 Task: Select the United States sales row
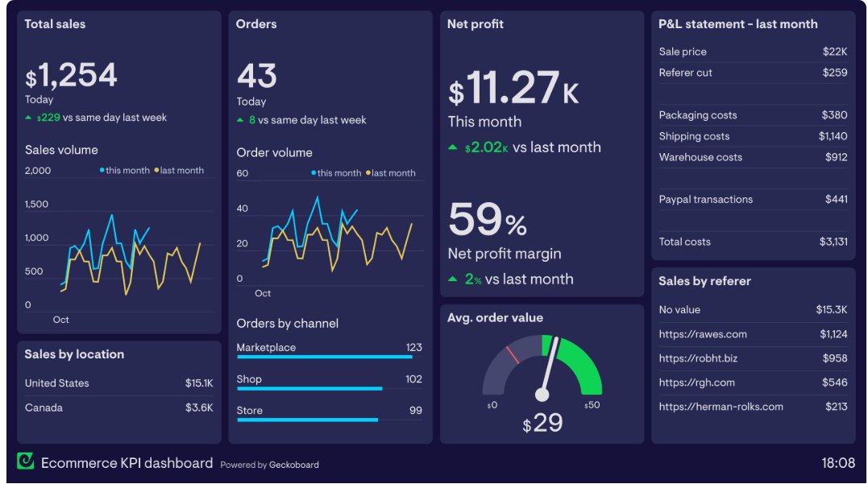coord(118,383)
